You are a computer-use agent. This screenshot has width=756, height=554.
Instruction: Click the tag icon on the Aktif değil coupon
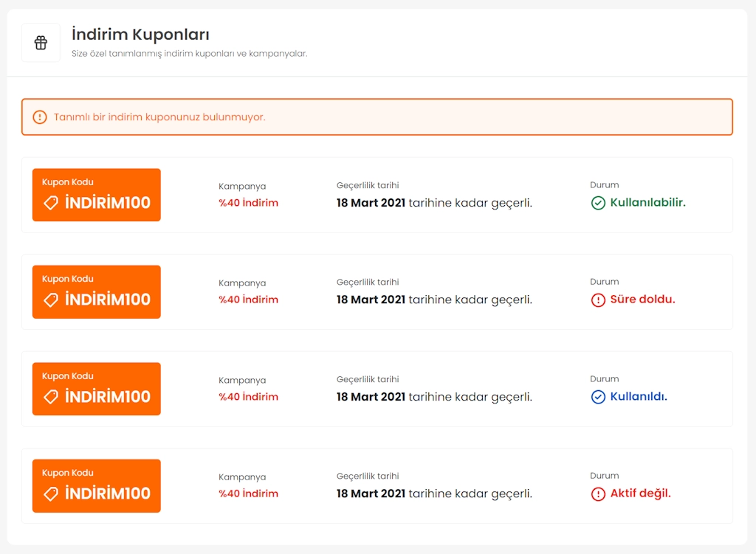[51, 494]
